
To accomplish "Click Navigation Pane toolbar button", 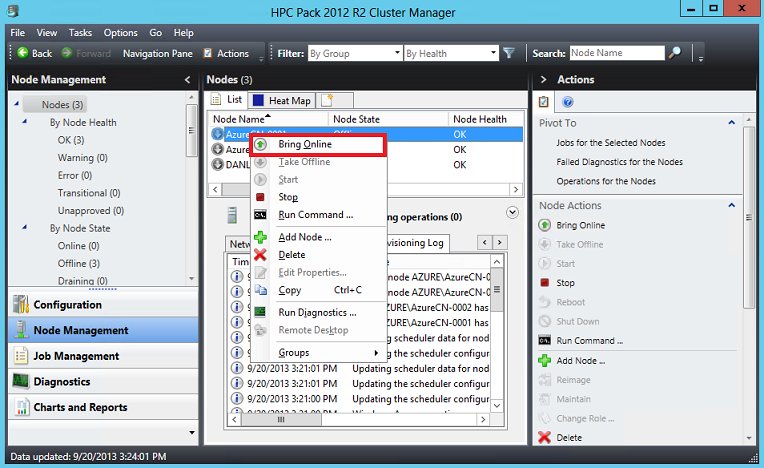I will click(157, 53).
